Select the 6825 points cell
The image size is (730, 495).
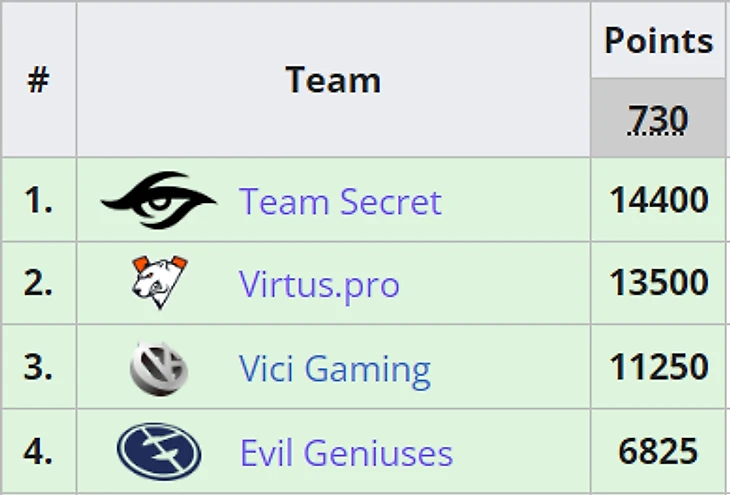coord(658,452)
